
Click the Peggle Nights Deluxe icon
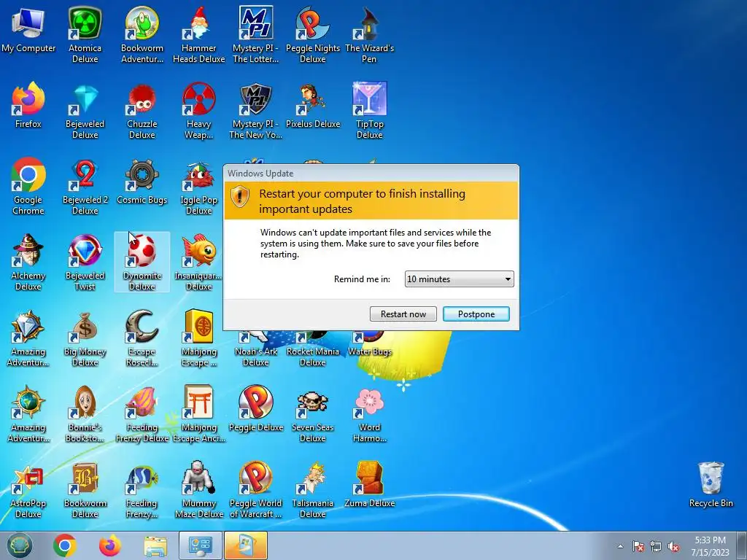(x=312, y=34)
